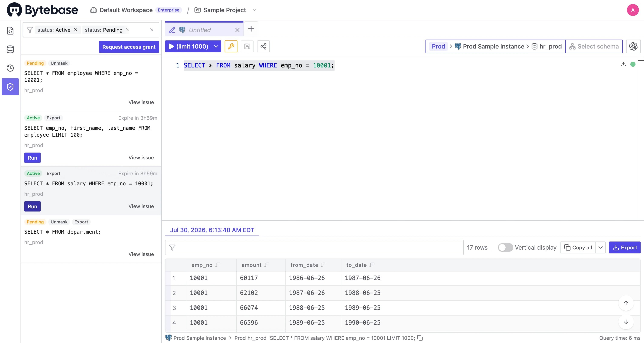Close the Untitled tab

[x=237, y=30]
